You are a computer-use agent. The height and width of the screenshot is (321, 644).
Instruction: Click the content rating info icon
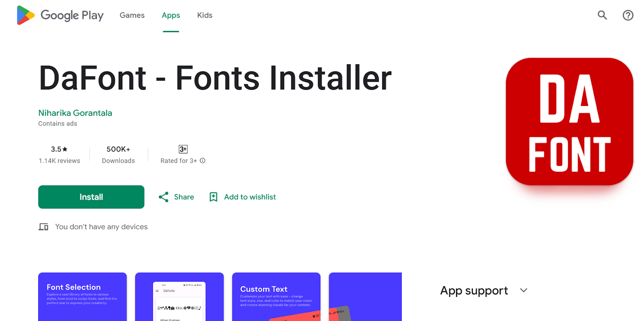click(x=203, y=160)
